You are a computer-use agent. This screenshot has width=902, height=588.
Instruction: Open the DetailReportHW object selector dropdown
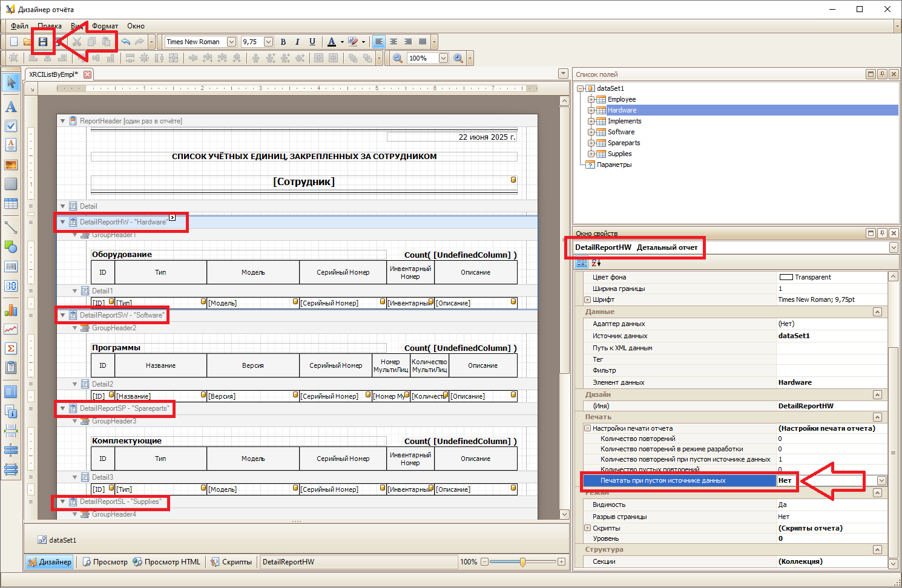tap(894, 247)
